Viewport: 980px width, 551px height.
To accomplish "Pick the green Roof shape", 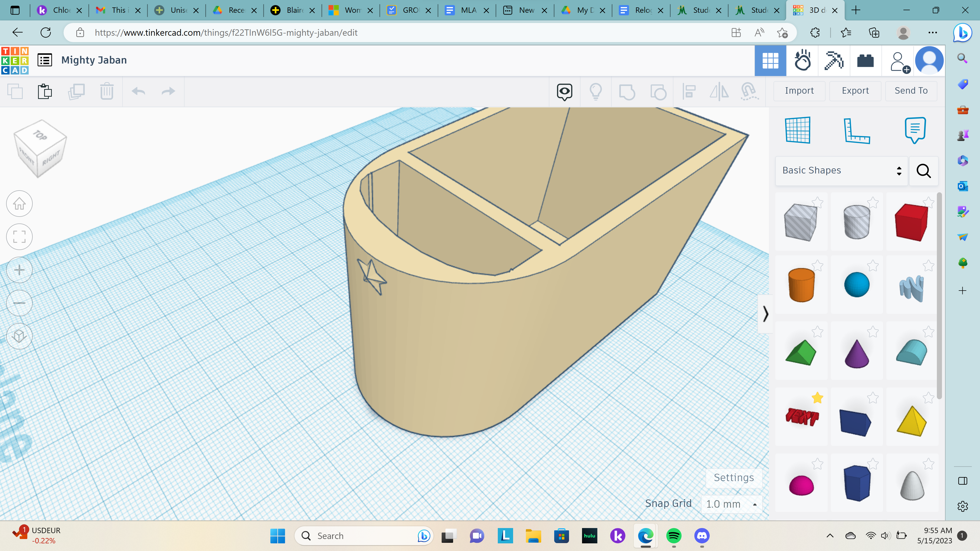I will pyautogui.click(x=801, y=353).
